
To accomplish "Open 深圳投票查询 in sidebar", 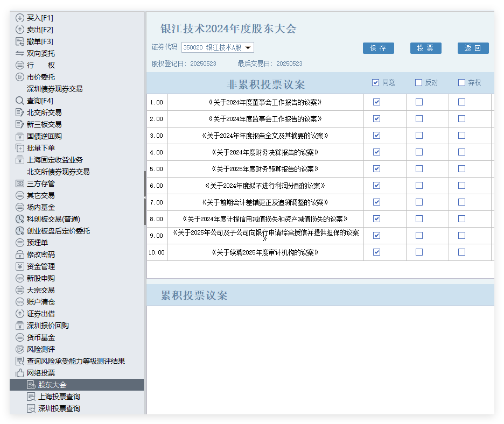I will click(59, 408).
